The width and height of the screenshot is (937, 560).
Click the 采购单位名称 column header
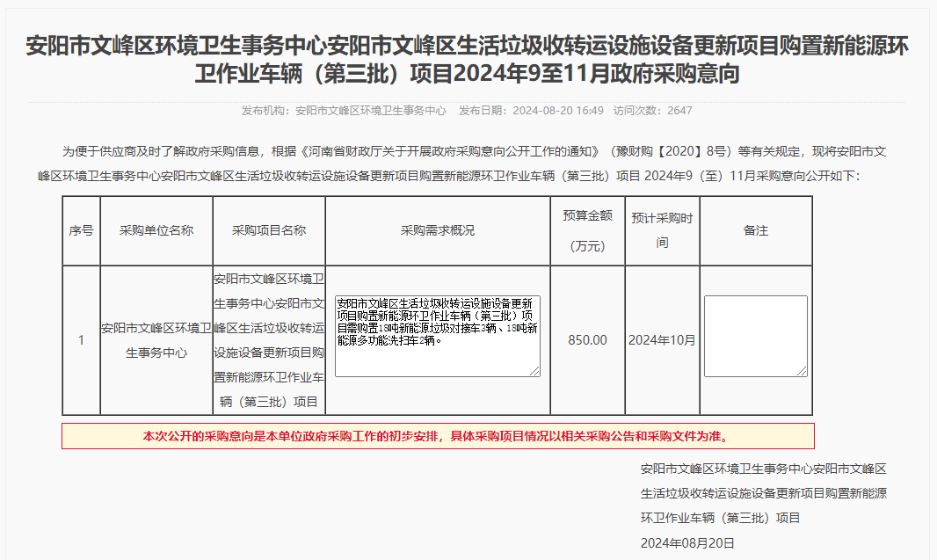point(156,230)
